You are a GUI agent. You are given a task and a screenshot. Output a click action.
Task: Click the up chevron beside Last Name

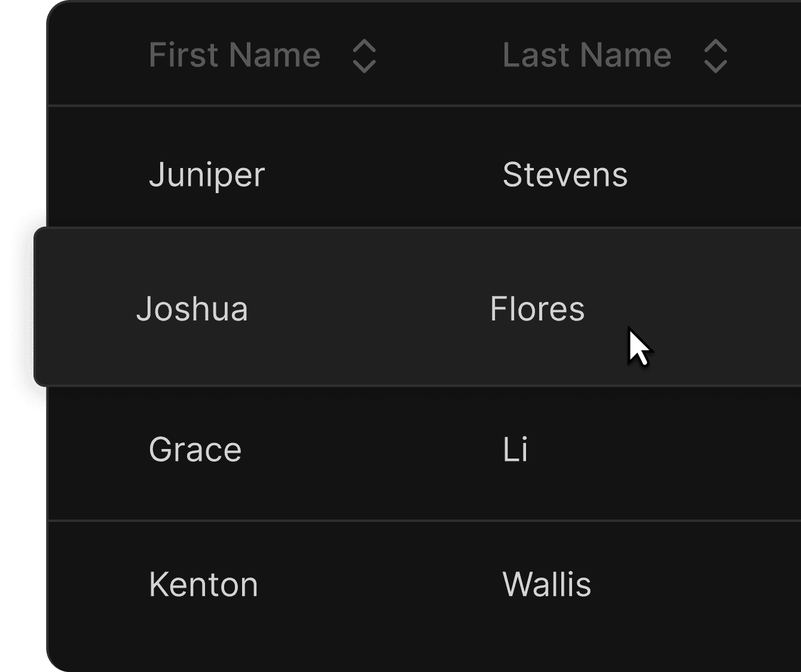pyautogui.click(x=715, y=47)
